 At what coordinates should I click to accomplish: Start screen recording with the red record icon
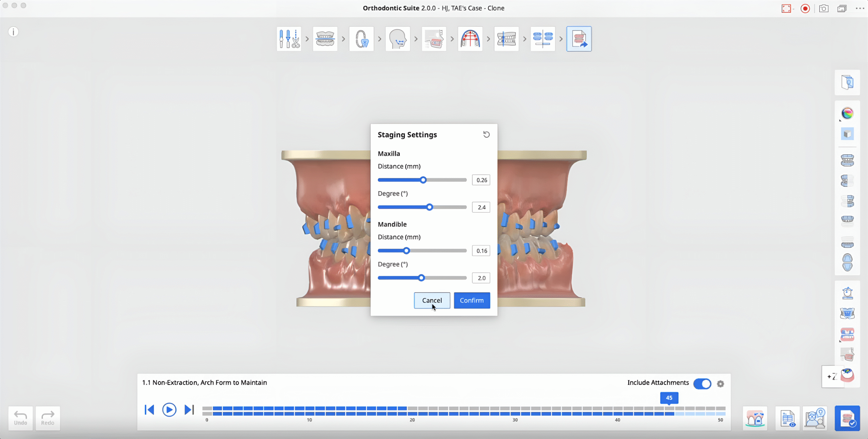[805, 8]
